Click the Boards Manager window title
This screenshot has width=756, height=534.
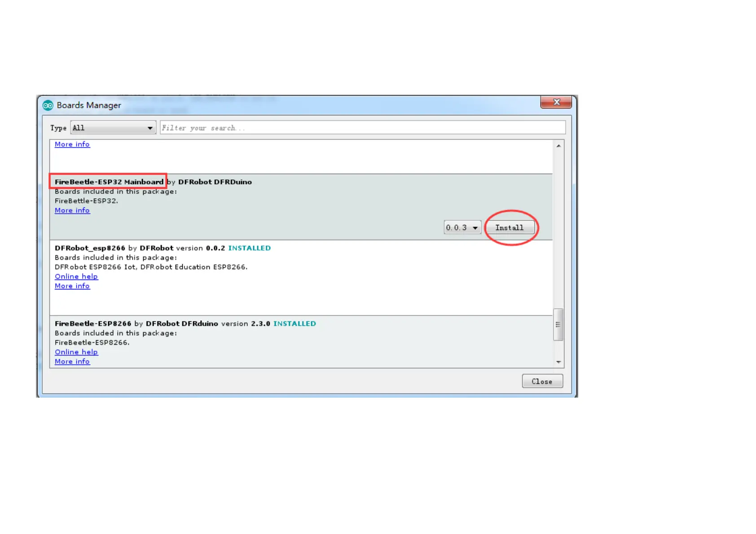click(x=89, y=105)
